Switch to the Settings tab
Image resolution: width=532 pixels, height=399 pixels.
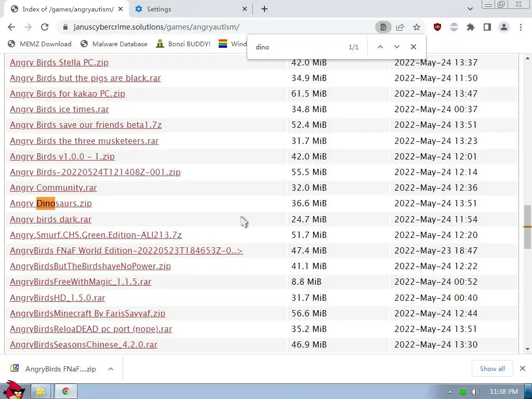[x=190, y=9]
